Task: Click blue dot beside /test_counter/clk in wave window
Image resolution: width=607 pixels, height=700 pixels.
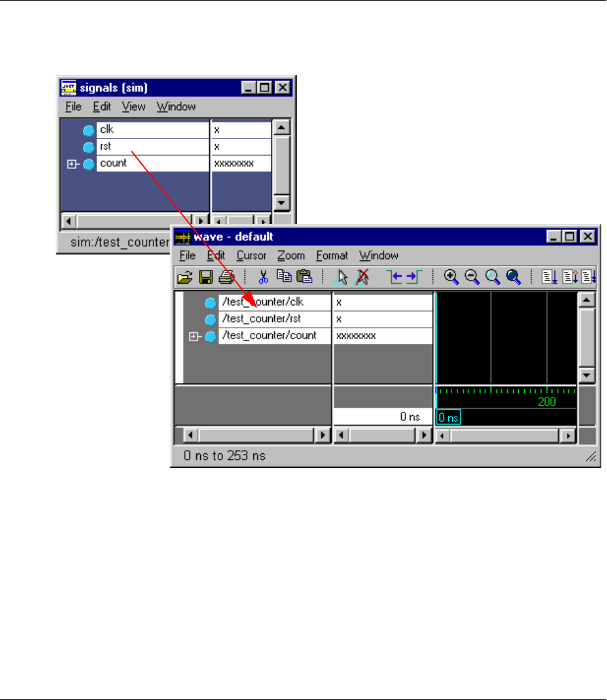Action: coord(211,303)
